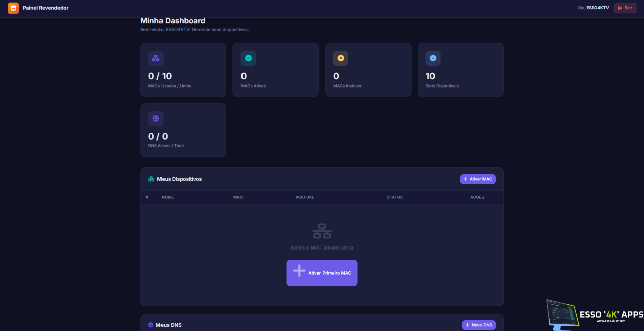Click the yellow X icon for MACs Inativos

tap(341, 58)
